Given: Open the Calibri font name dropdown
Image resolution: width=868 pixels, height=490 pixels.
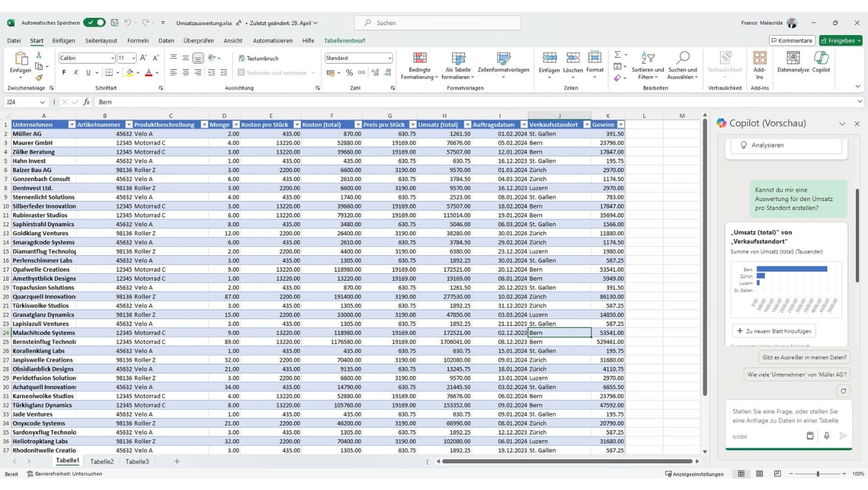Looking at the screenshot, I should pyautogui.click(x=112, y=58).
